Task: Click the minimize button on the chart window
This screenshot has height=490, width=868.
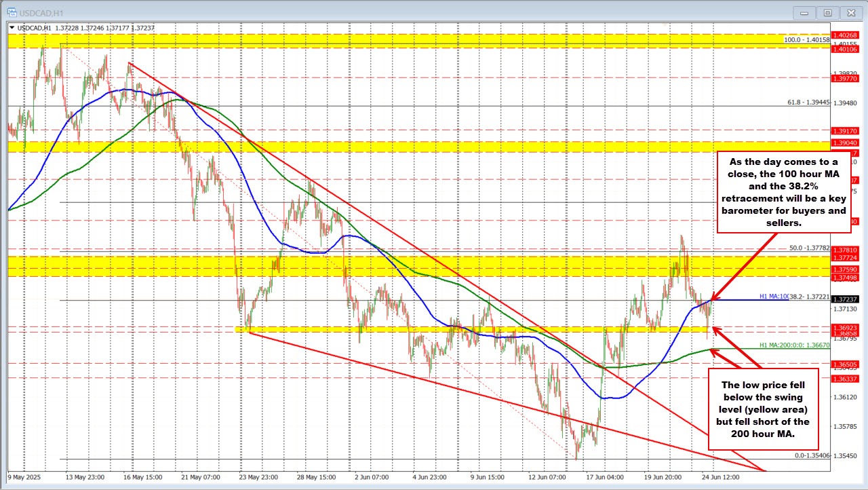Action: coord(804,12)
